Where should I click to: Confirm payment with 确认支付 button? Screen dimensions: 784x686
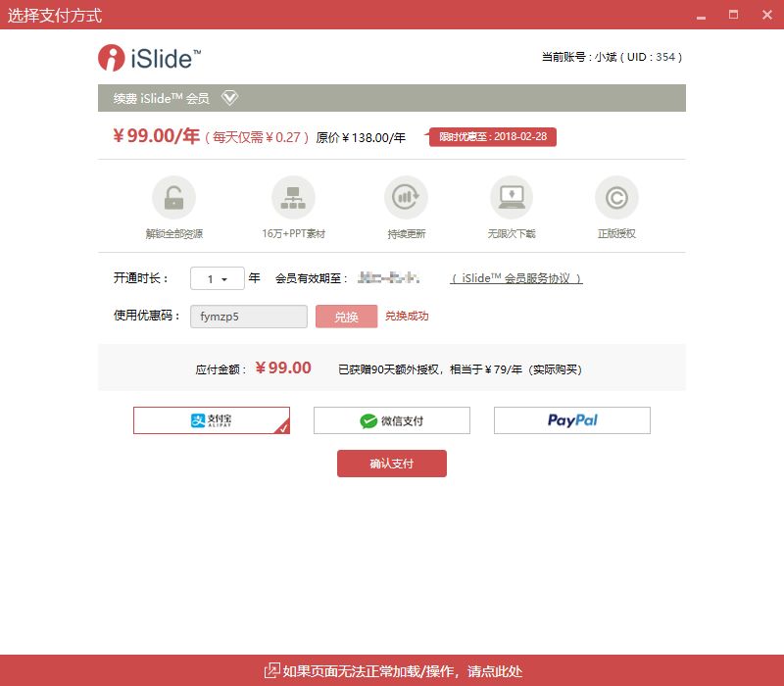coord(392,464)
